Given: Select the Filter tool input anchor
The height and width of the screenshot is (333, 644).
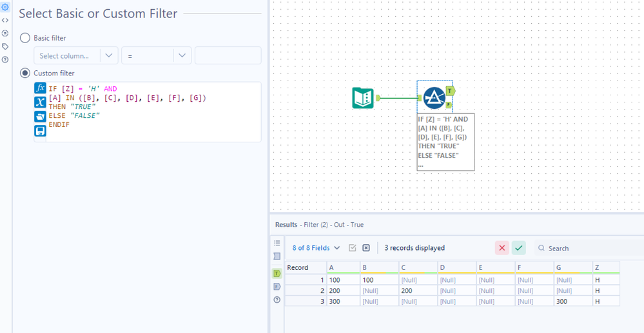Looking at the screenshot, I should click(x=420, y=98).
